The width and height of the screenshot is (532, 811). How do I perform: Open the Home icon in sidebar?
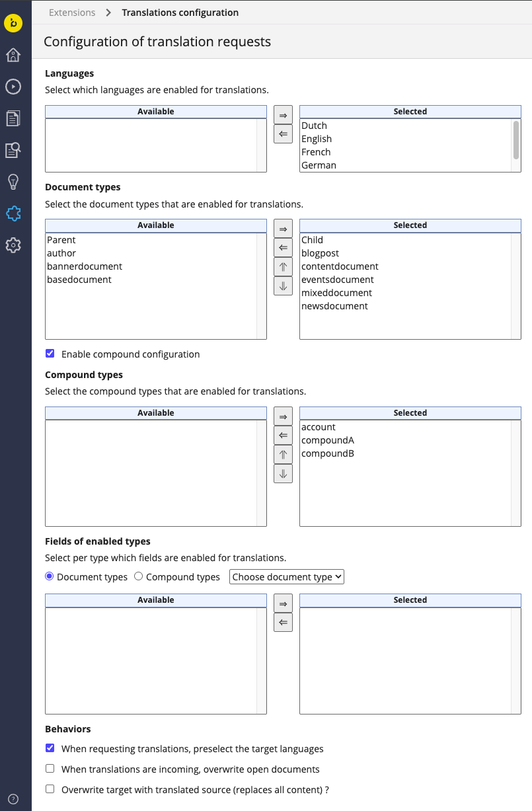tap(13, 55)
